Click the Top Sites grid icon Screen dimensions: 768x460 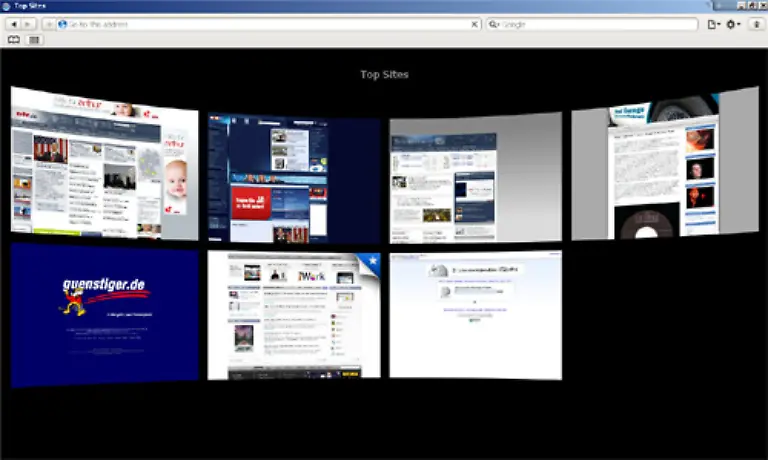pyautogui.click(x=34, y=40)
